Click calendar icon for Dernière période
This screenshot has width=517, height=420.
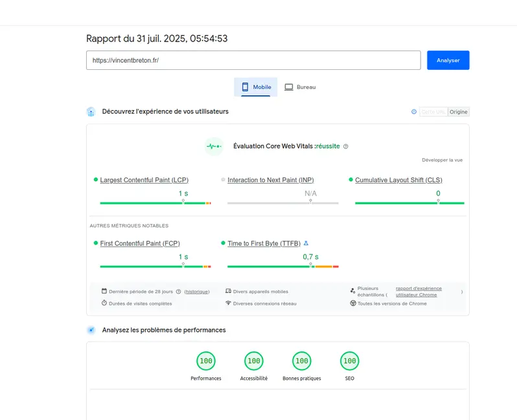click(104, 291)
